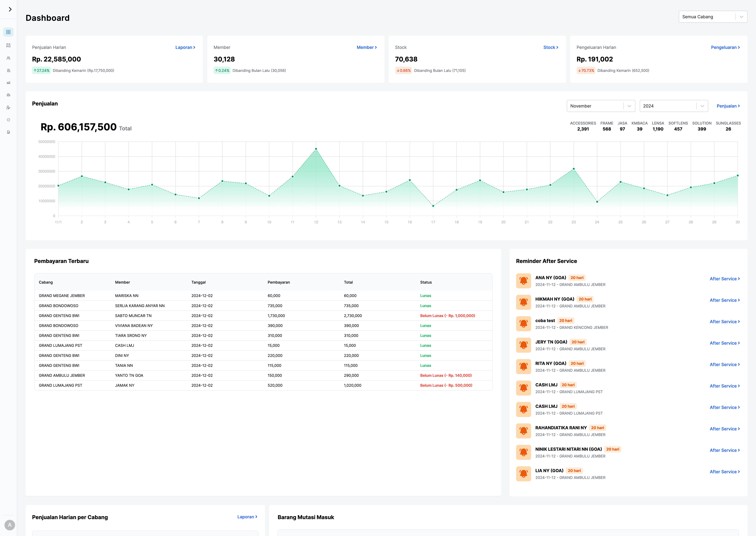Screen dimensions: 756x536
Task: Click the 20 hari badge beside coba test
Action: pyautogui.click(x=565, y=320)
